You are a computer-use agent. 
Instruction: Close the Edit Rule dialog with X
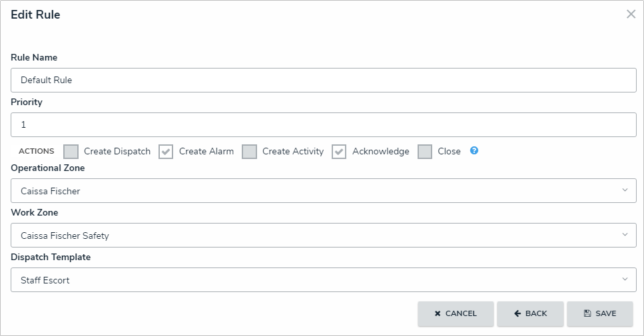[x=631, y=14]
